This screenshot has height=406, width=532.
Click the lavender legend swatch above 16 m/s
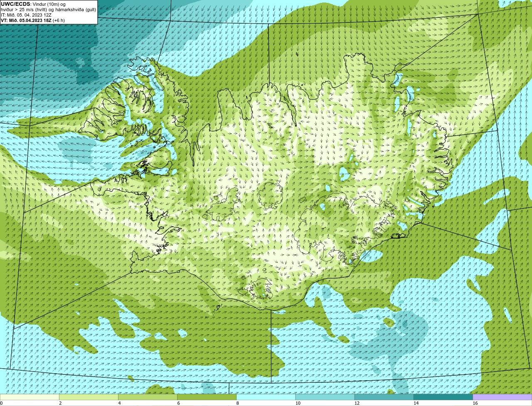(502, 397)
